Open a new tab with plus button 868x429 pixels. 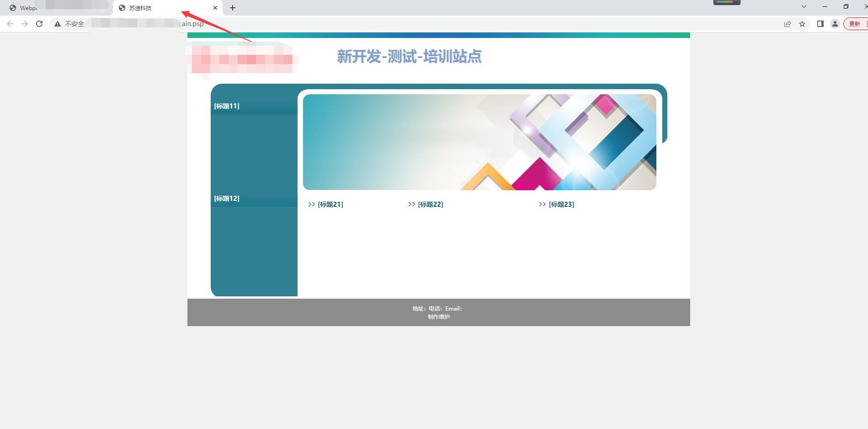tap(233, 8)
